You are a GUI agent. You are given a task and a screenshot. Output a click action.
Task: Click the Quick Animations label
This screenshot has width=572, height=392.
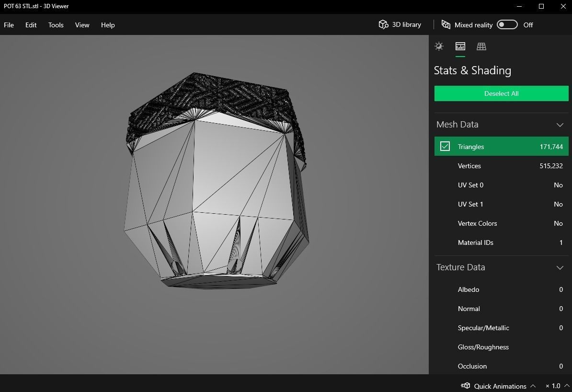click(x=500, y=386)
